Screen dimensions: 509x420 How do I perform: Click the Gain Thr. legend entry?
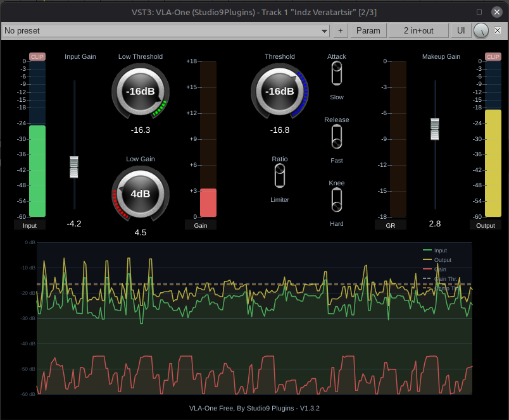click(x=440, y=278)
